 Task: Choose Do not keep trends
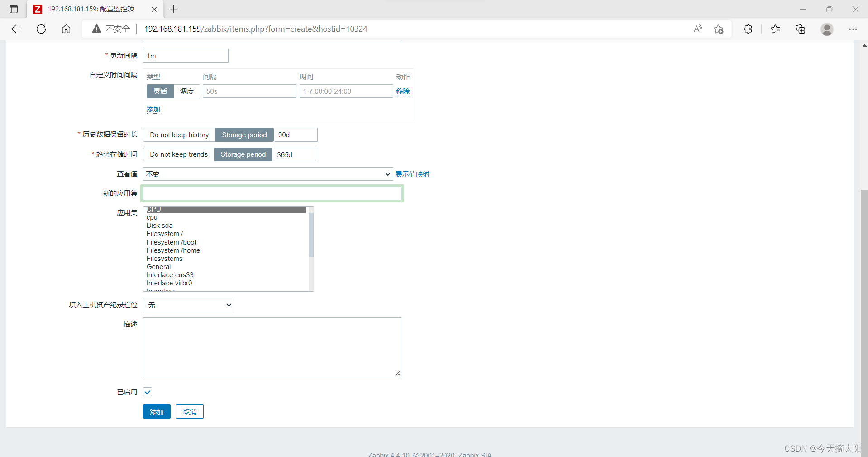179,154
